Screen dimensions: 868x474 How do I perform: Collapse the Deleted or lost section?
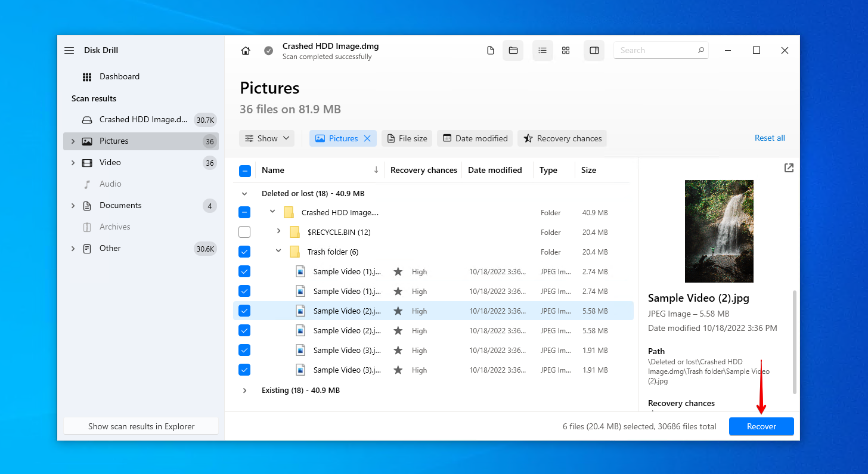[x=244, y=193]
